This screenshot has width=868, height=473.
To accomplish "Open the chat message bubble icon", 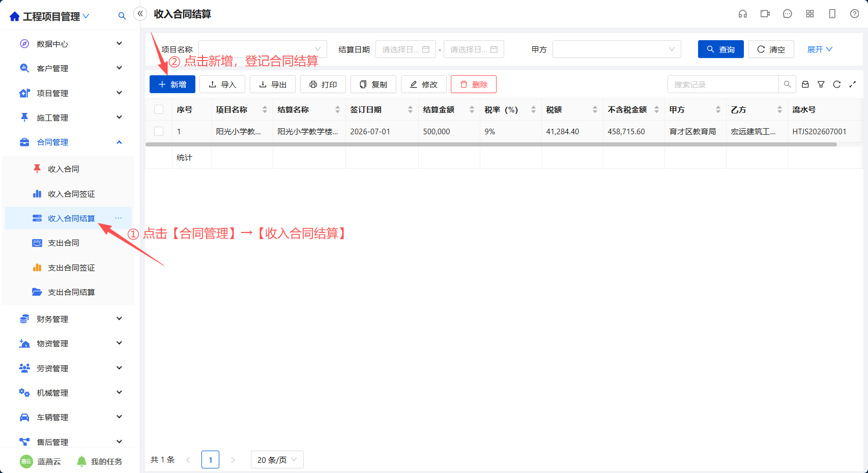I will (x=788, y=14).
